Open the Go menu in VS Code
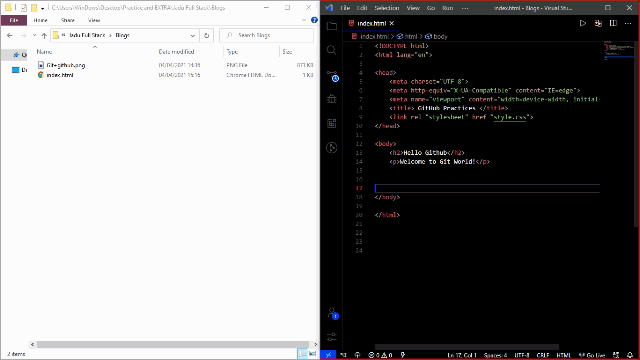Screen dimensions: 640x360 (x=431, y=8)
